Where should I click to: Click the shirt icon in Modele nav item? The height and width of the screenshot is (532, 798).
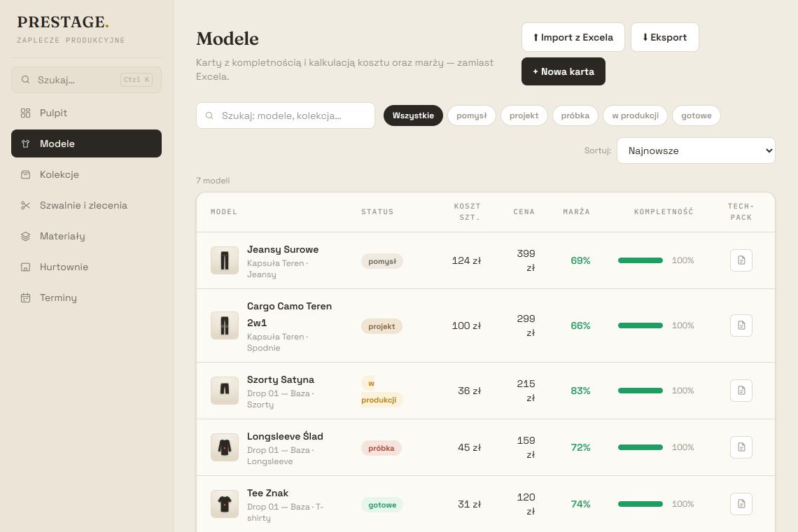25,143
